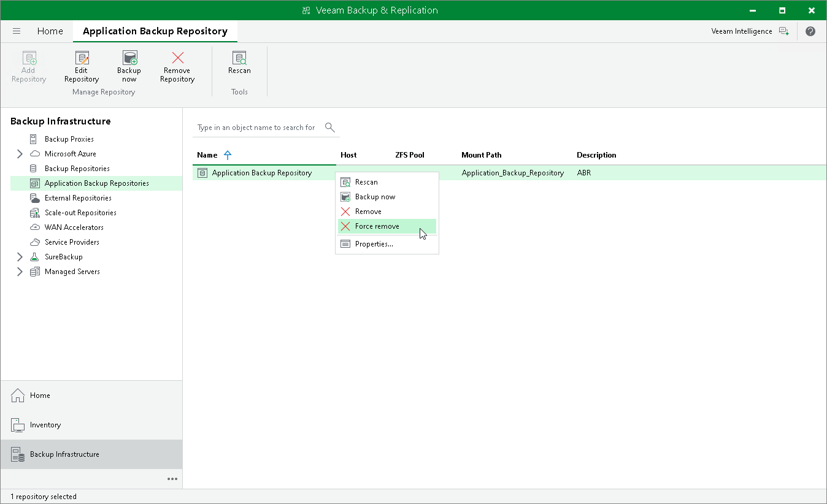Expand the Managed Servers tree node
827x504 pixels.
coord(20,272)
